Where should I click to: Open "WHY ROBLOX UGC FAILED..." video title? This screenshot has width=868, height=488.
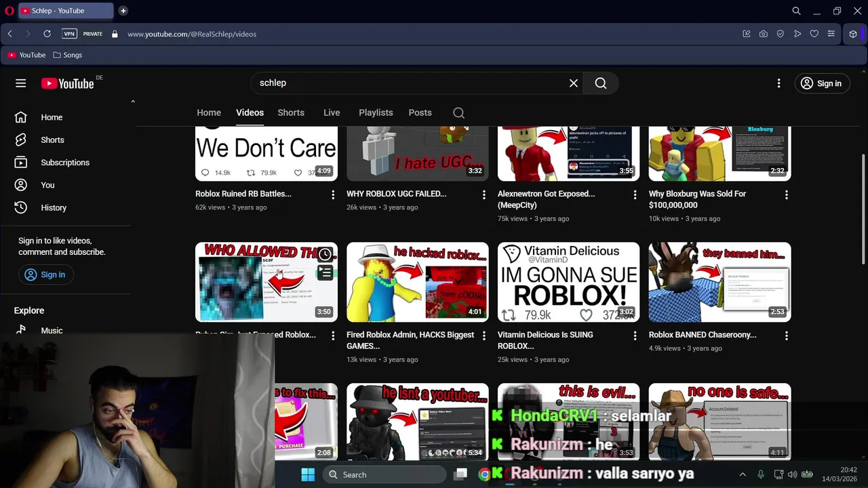[396, 194]
